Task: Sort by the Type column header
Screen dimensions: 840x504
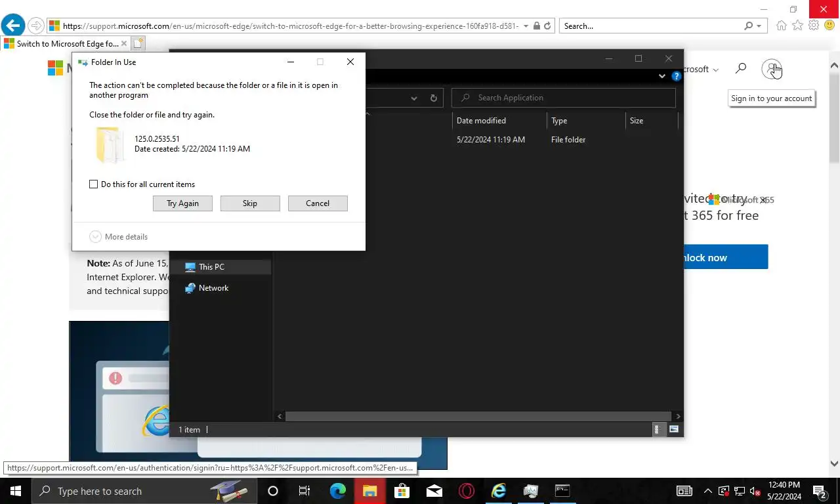Action: pos(586,121)
